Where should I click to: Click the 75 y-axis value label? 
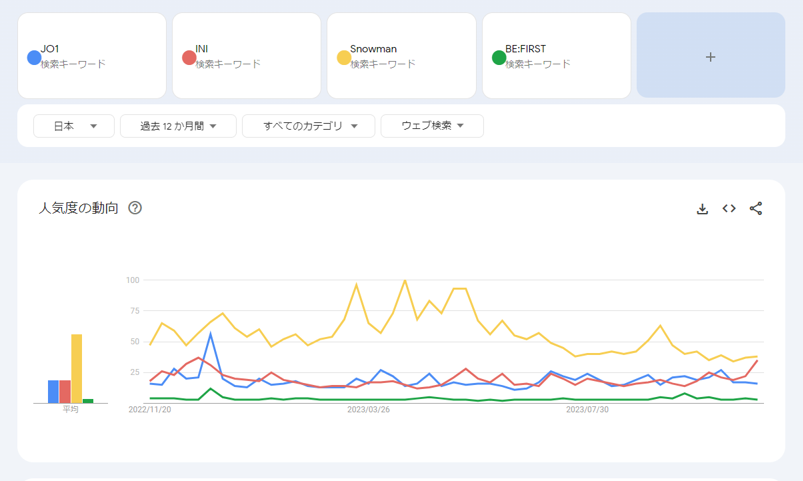pyautogui.click(x=135, y=311)
